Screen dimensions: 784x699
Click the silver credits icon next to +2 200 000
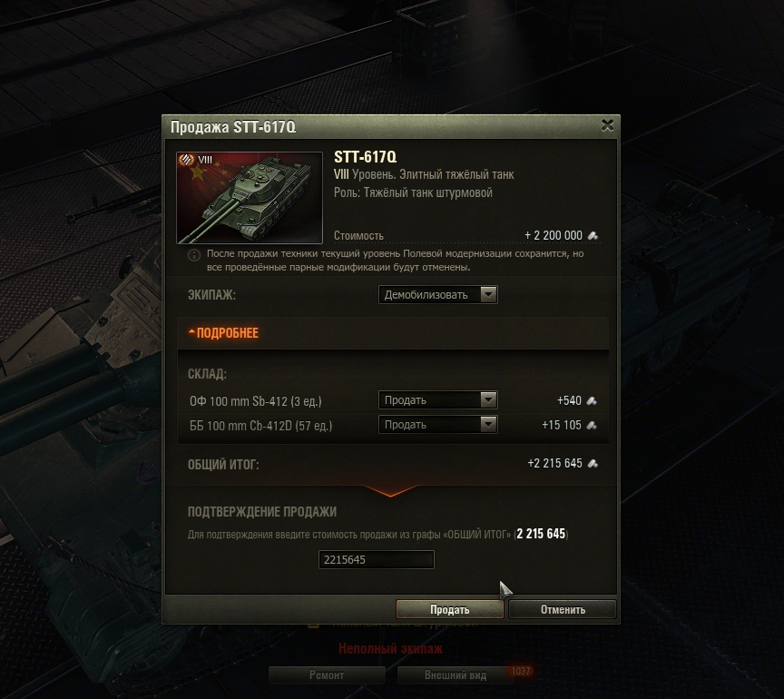point(593,235)
